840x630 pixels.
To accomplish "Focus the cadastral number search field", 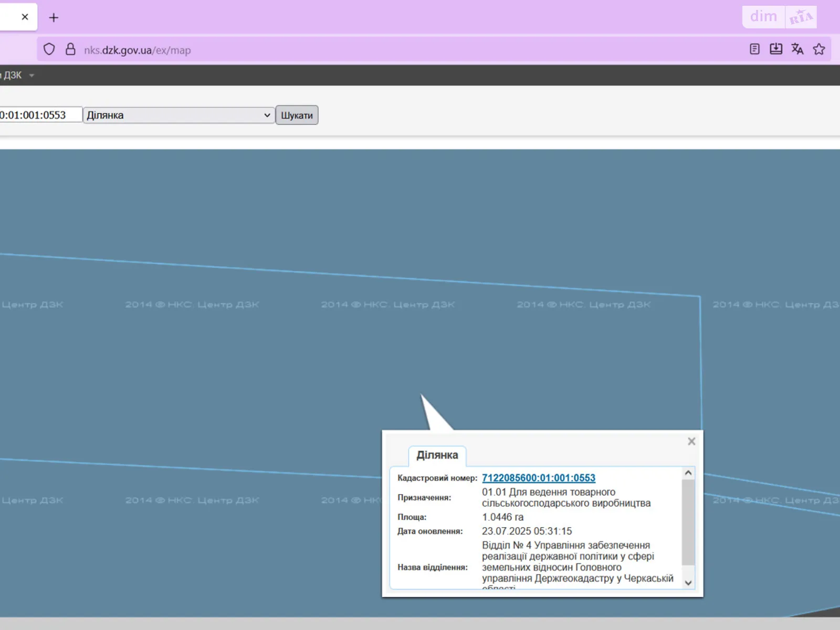I will pos(40,115).
